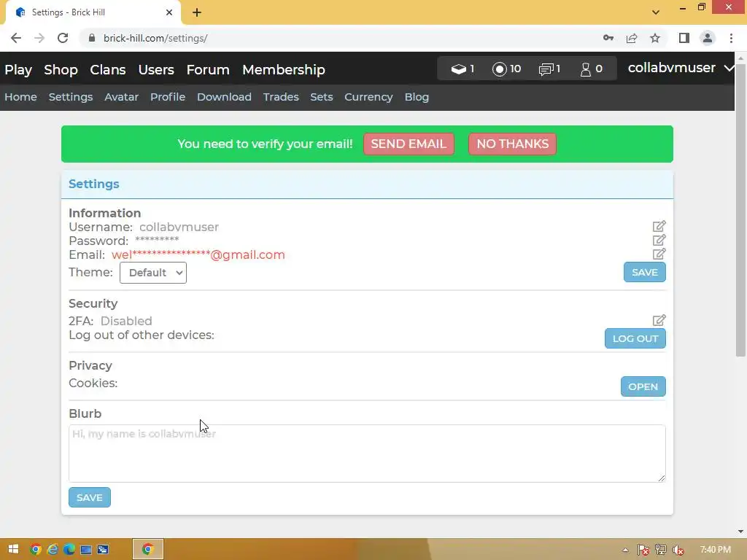Launch Internet Explorer from the taskbar

[x=53, y=549]
